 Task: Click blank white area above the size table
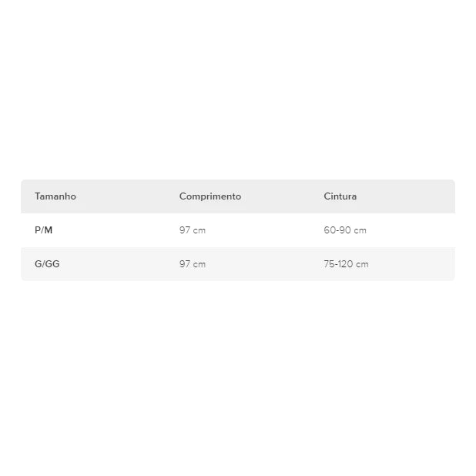[238, 92]
